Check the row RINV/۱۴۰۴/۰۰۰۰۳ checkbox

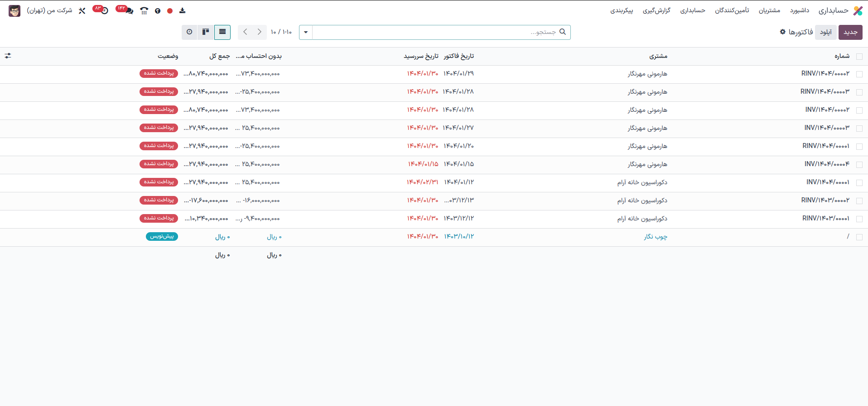[x=859, y=92]
